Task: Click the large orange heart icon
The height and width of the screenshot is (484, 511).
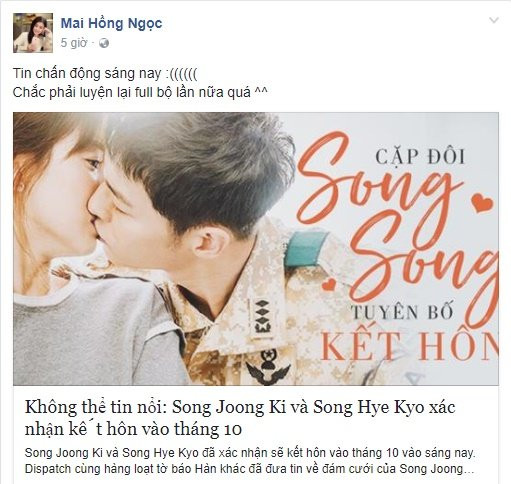Action: (x=482, y=202)
